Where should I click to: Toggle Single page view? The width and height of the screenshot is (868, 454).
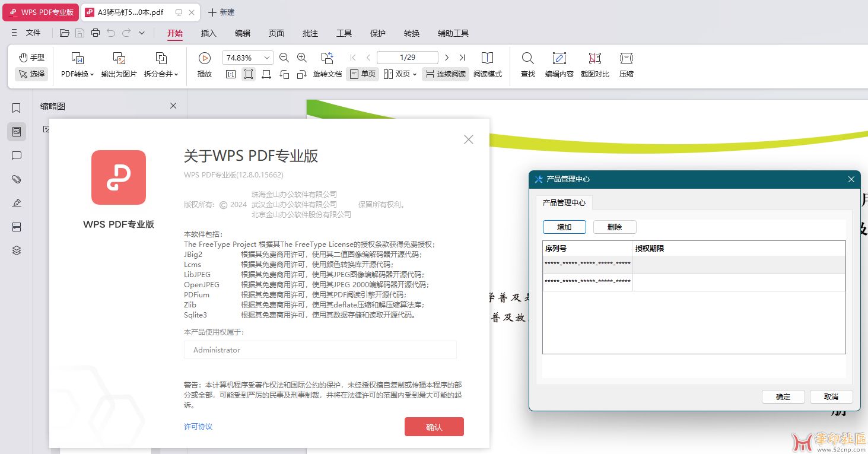(363, 74)
